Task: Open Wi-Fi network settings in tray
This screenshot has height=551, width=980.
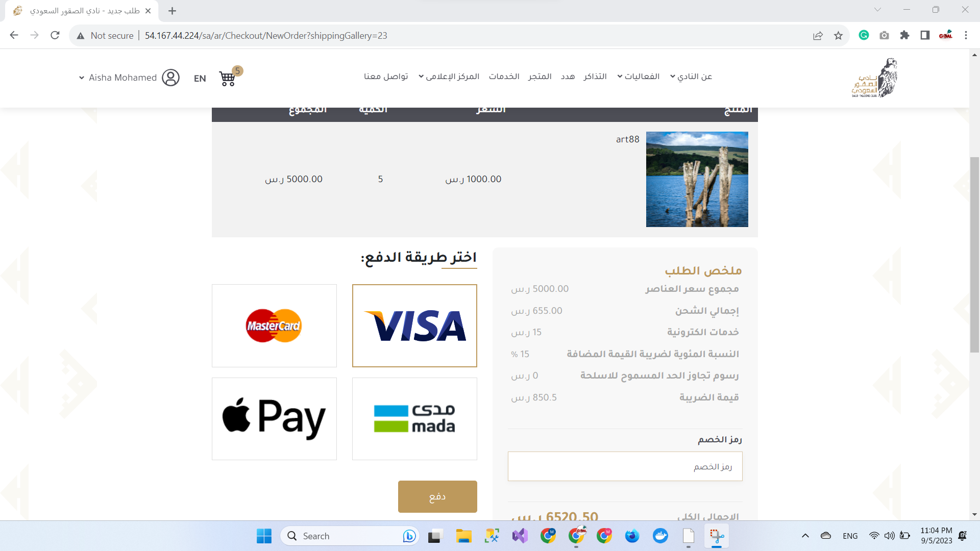Action: point(874,536)
